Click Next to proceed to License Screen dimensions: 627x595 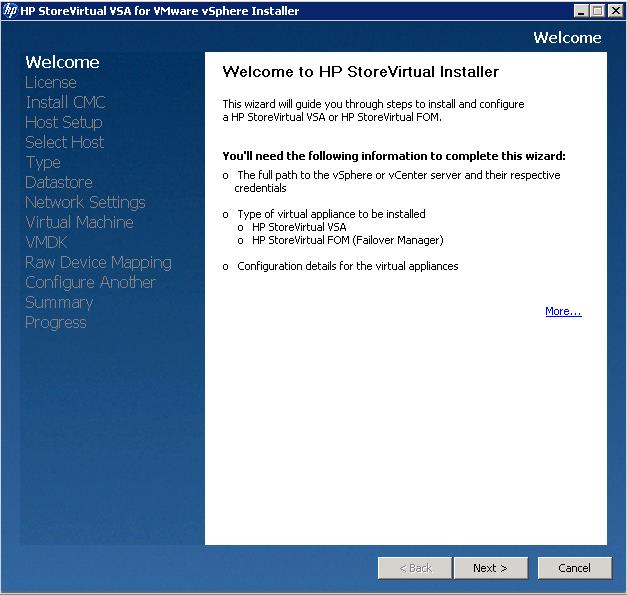pos(491,568)
